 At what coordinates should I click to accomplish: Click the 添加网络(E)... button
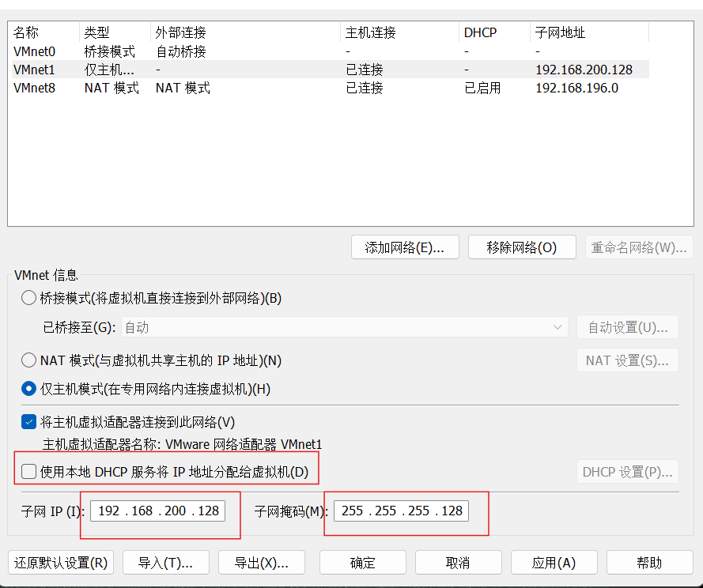(405, 247)
